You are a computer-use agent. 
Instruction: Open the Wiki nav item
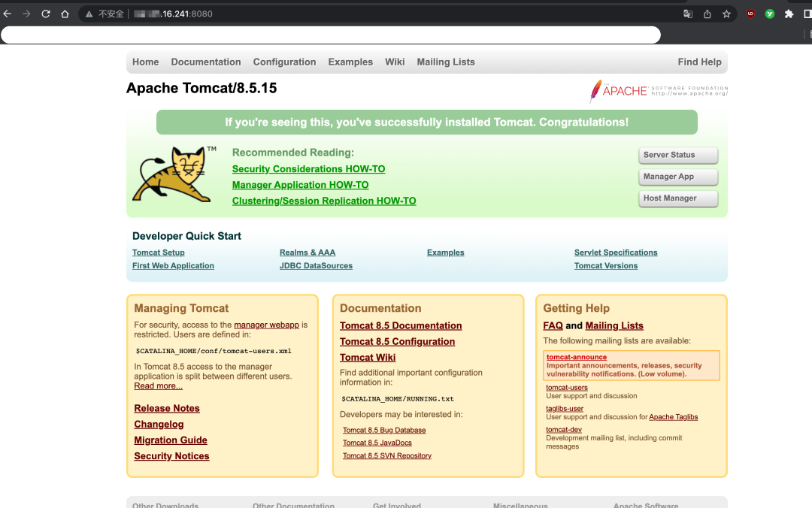coord(395,62)
